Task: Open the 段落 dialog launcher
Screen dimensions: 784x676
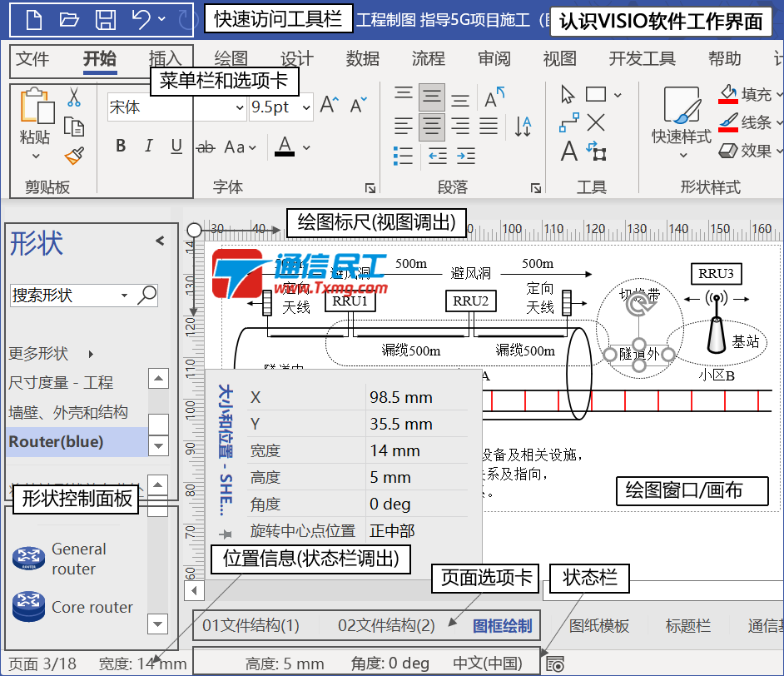Action: tap(535, 188)
